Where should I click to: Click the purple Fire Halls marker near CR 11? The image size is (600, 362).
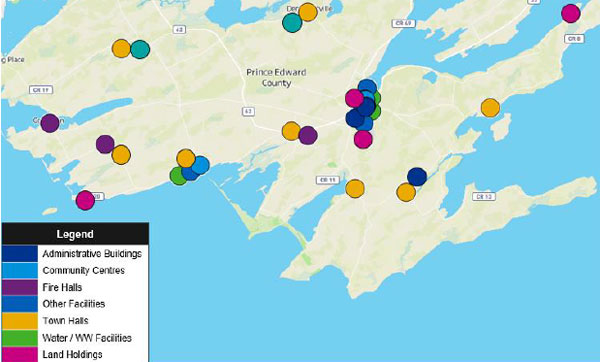50,123
